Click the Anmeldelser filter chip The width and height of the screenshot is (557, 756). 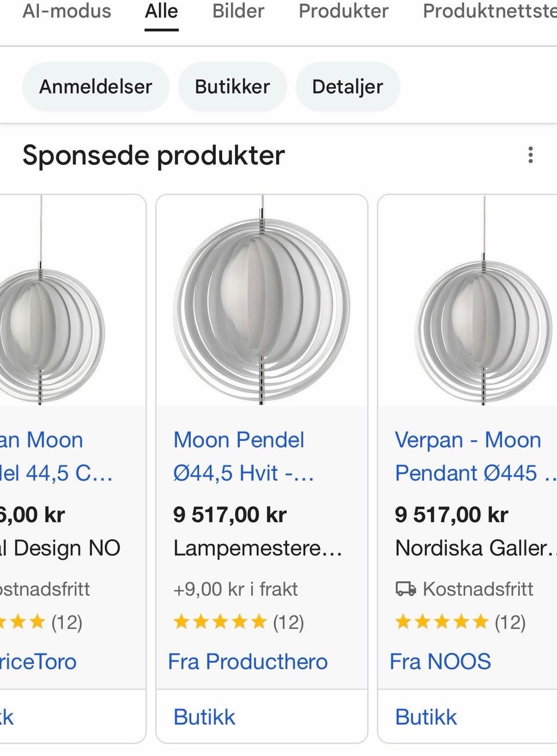(x=96, y=87)
